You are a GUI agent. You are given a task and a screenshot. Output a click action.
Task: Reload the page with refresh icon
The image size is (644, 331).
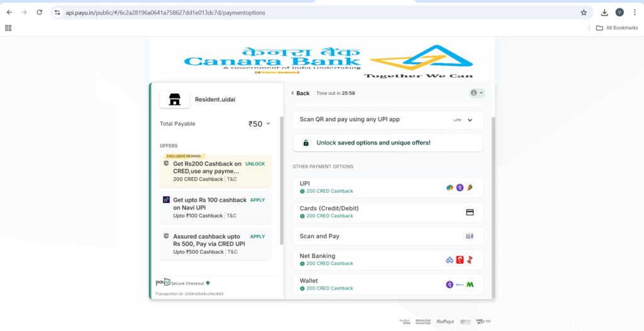(40, 13)
